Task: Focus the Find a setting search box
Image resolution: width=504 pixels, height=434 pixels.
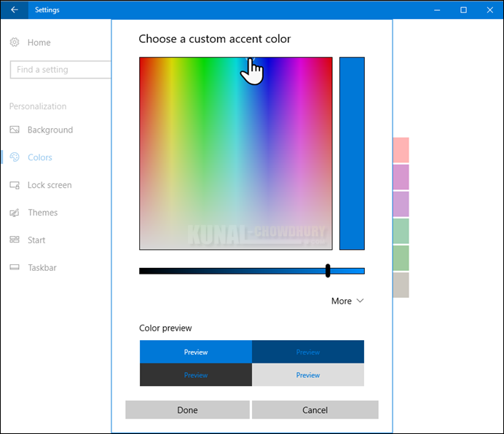Action: [60, 69]
